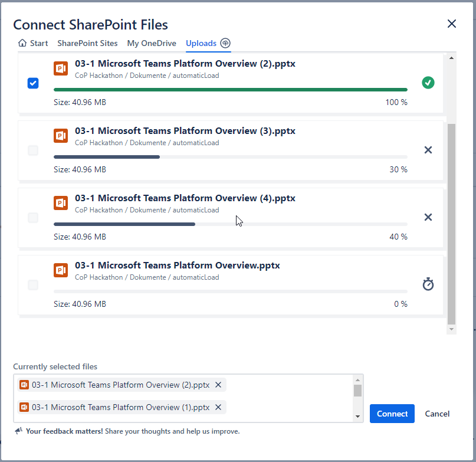
Task: Click PowerPoint icon of Overview (3).pptx
Action: tap(61, 136)
